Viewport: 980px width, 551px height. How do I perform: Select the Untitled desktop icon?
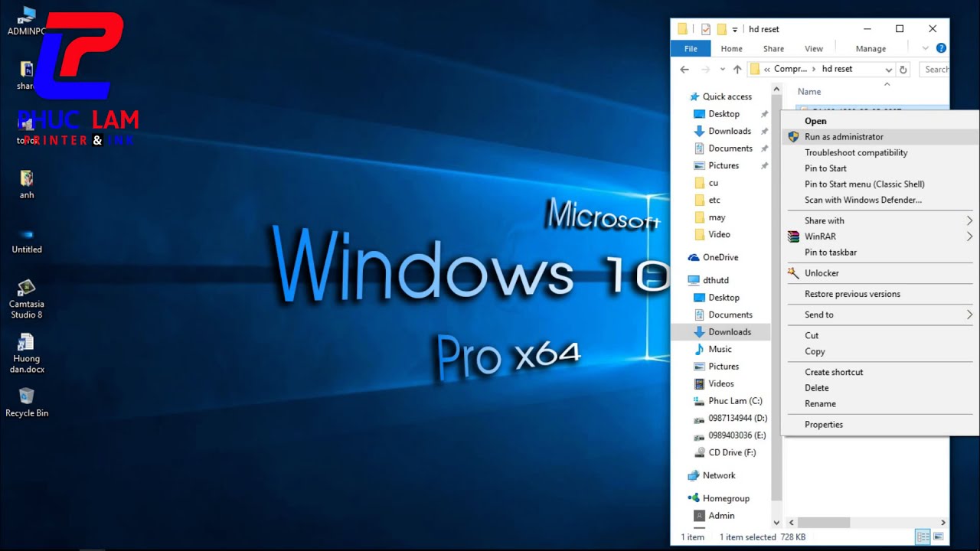[x=27, y=241]
